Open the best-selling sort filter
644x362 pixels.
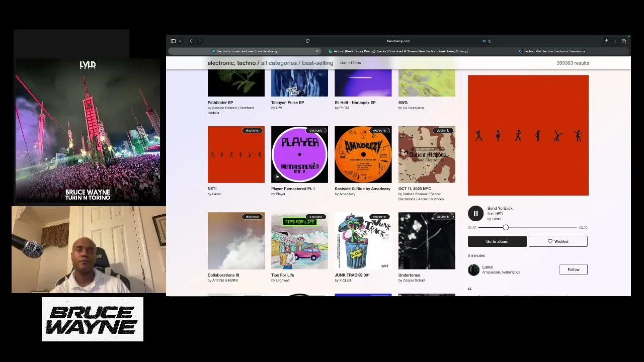coord(317,63)
